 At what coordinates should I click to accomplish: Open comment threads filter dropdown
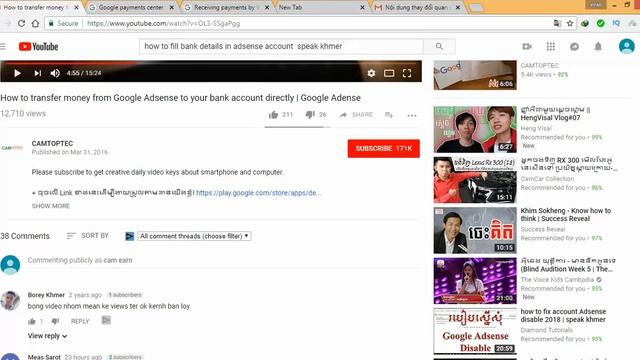[194, 236]
